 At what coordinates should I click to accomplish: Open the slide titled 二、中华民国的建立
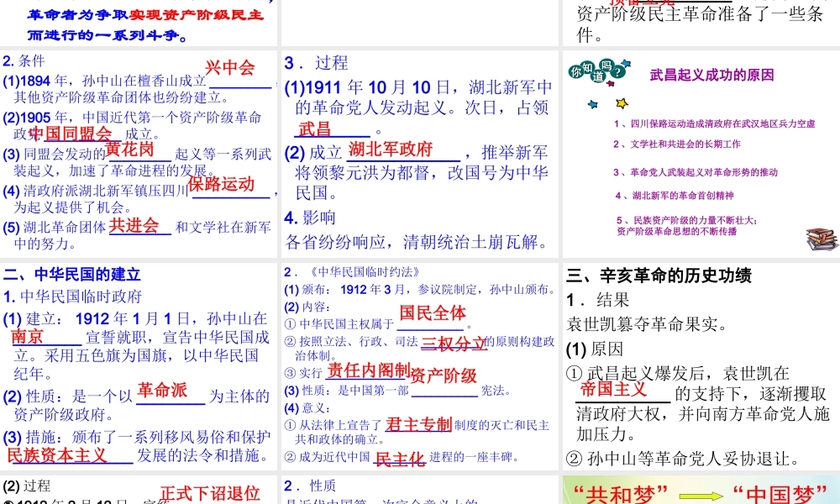(x=139, y=365)
